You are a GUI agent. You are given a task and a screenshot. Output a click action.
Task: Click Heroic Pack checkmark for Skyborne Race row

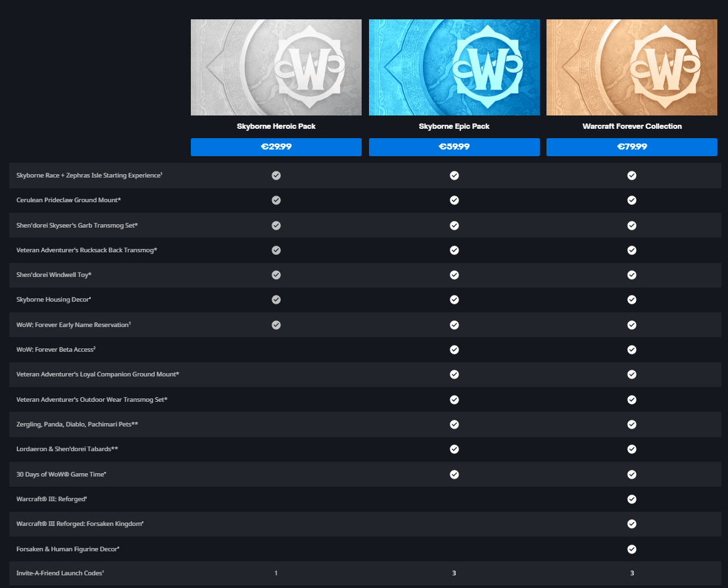point(276,176)
